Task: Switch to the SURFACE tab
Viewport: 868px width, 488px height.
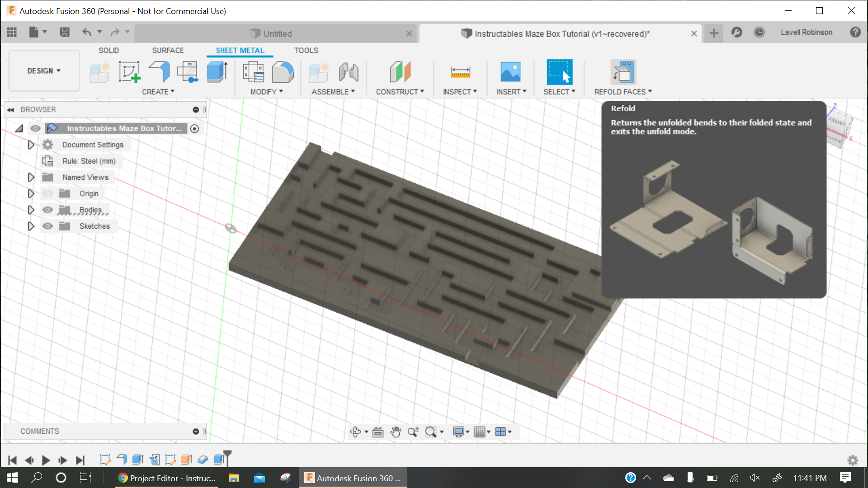Action: point(168,51)
